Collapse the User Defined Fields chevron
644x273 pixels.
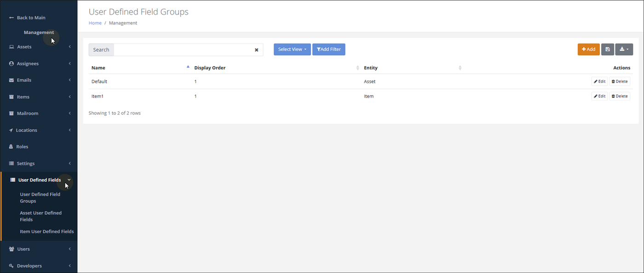click(x=69, y=180)
